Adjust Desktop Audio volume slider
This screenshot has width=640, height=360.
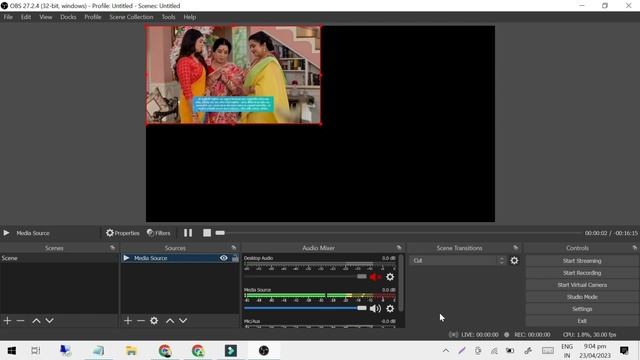(x=305, y=277)
